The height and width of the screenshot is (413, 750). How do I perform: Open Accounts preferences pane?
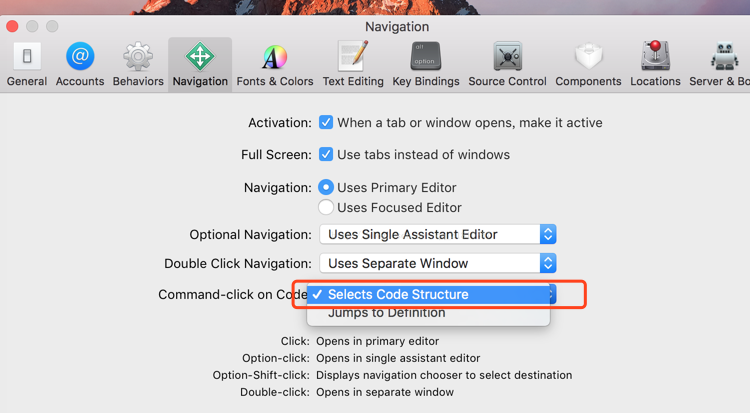[x=80, y=64]
